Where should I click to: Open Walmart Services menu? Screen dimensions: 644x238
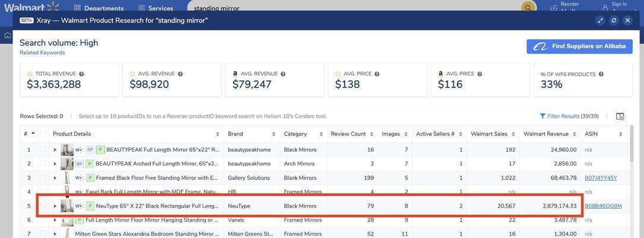click(156, 8)
